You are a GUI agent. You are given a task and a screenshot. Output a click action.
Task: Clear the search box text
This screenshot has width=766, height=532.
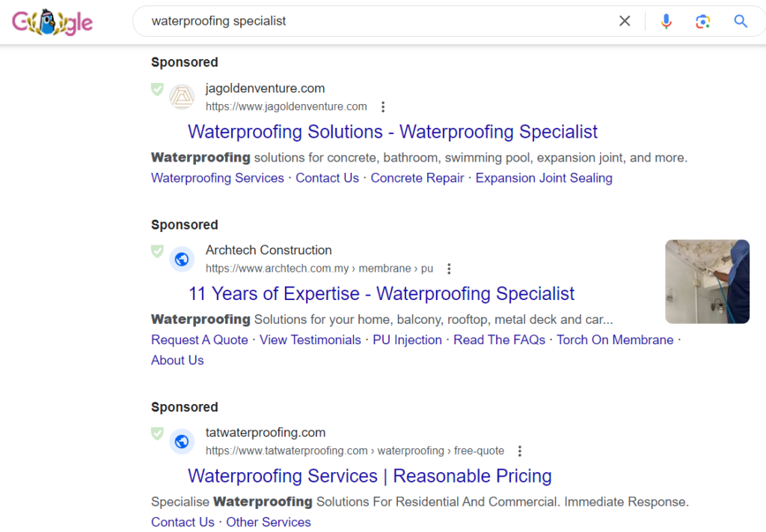pyautogui.click(x=625, y=21)
